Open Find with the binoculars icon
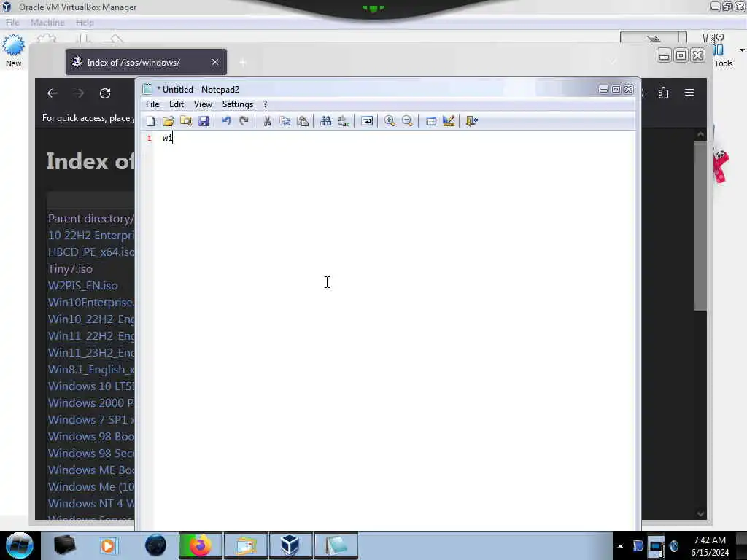The image size is (747, 560). (x=326, y=121)
